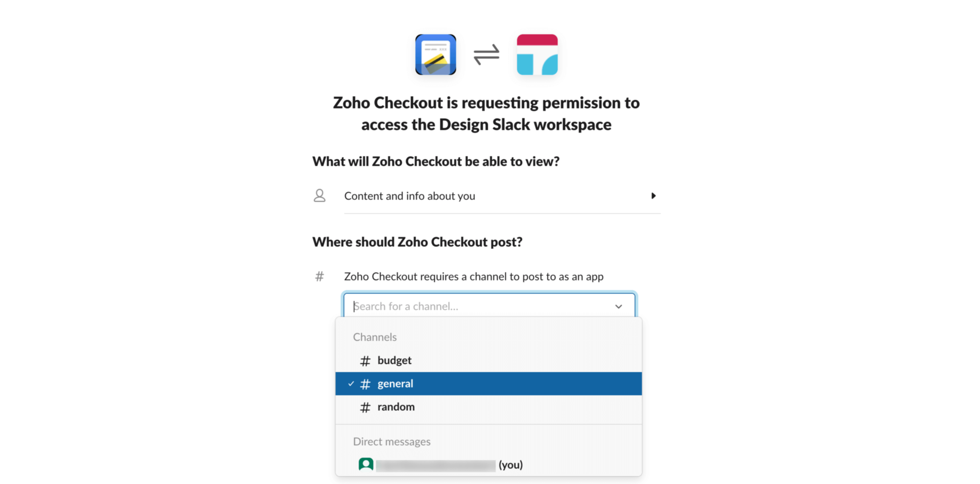
Task: Expand 'Content and info about you' details
Action: pyautogui.click(x=654, y=196)
